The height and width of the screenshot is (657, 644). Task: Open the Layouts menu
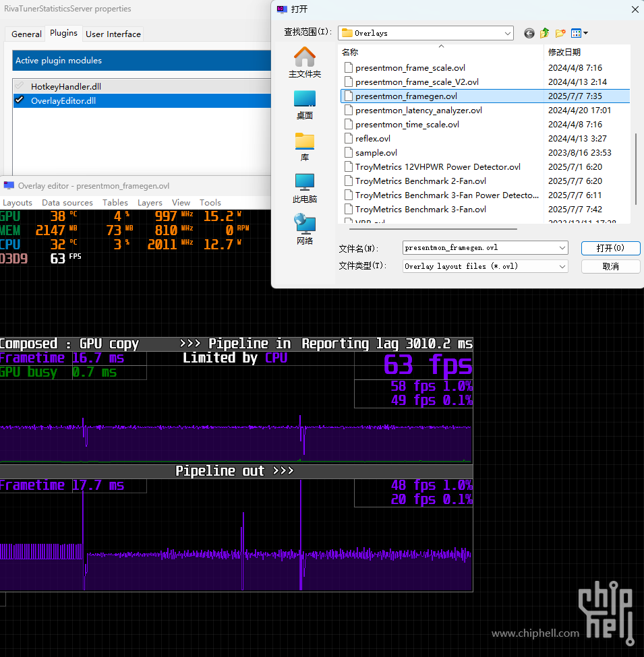click(18, 203)
